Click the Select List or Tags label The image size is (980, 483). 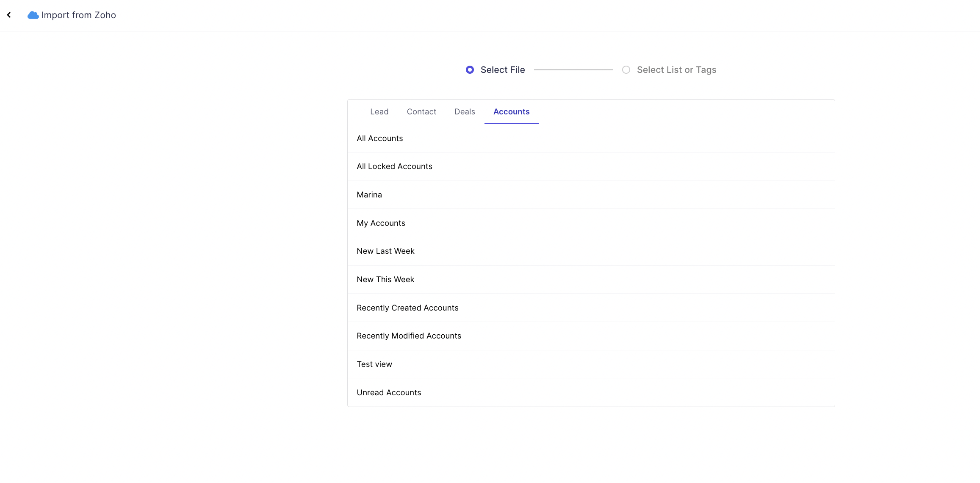[x=676, y=70]
